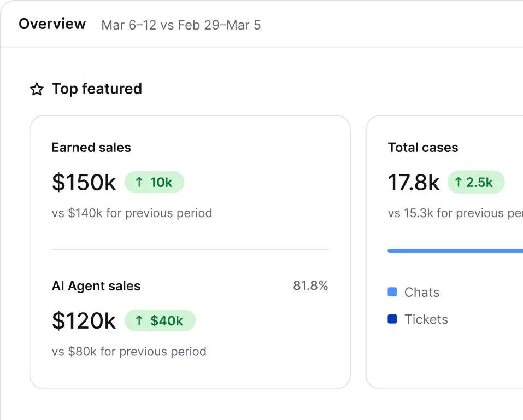Click the blue total cases progress bar
This screenshot has width=523, height=420.
coord(455,250)
